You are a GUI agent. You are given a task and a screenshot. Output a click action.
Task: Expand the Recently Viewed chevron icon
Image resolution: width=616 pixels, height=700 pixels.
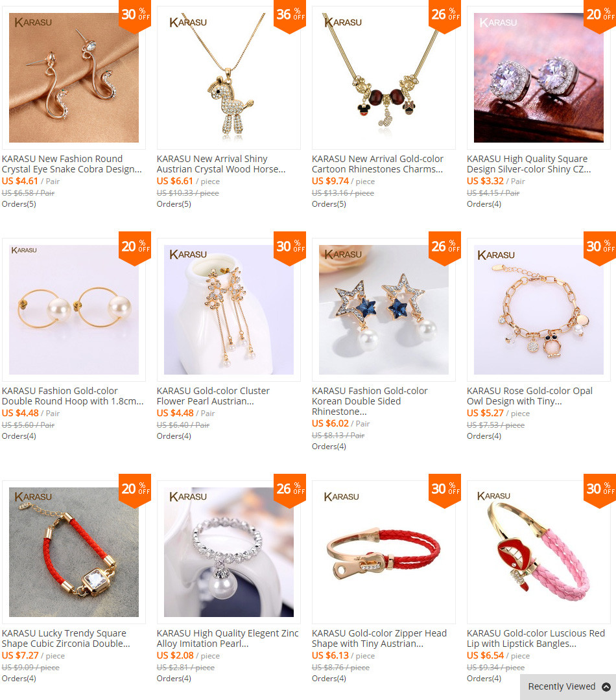coord(606,687)
